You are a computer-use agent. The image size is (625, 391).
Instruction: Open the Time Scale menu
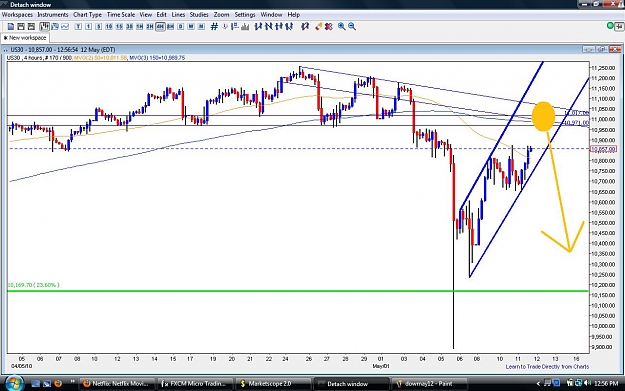pos(121,15)
